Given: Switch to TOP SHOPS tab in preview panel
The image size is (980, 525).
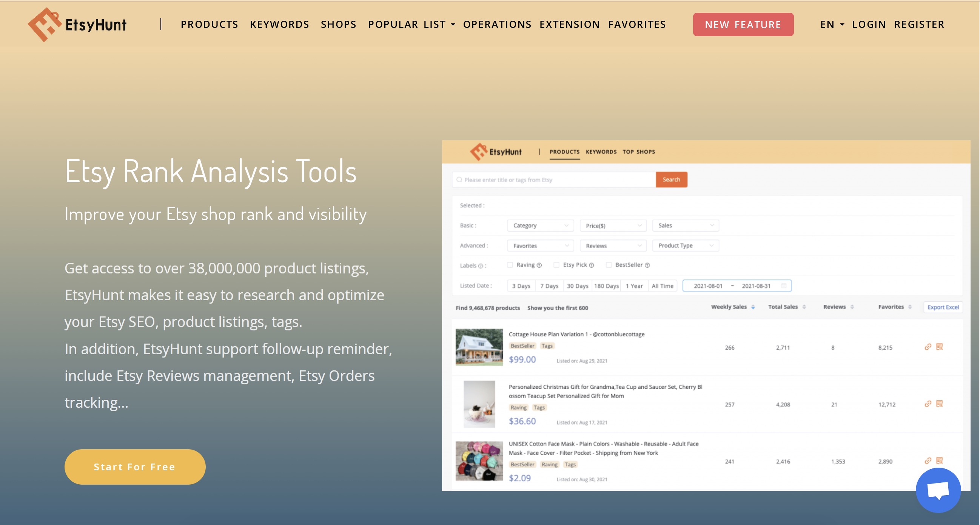Looking at the screenshot, I should [639, 152].
